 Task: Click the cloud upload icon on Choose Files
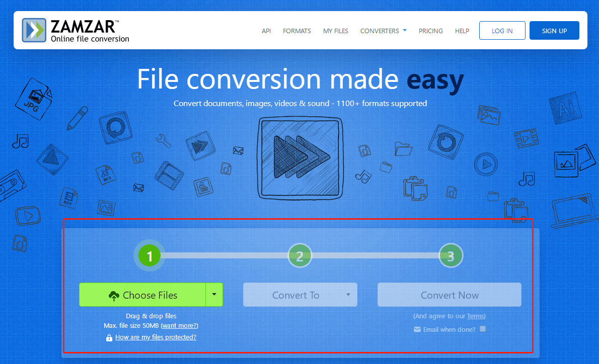pos(114,296)
